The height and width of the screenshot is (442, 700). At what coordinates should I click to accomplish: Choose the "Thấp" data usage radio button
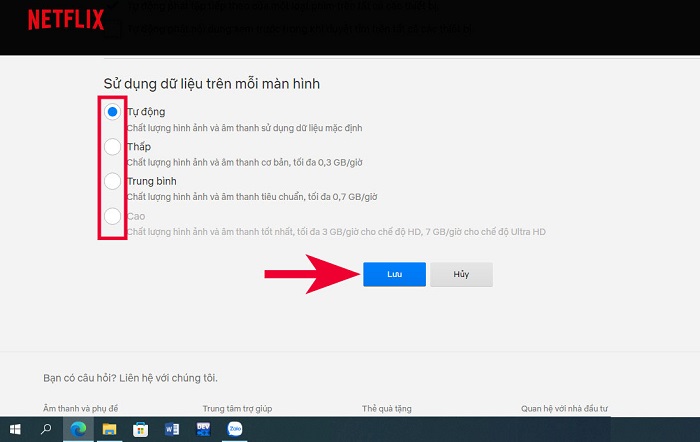click(x=113, y=147)
